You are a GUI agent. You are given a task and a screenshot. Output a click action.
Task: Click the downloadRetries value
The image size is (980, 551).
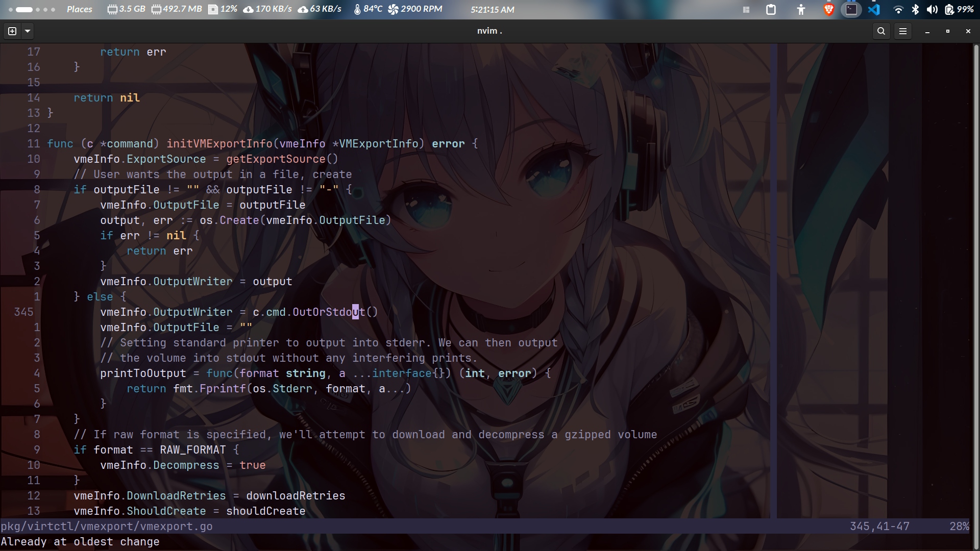pyautogui.click(x=296, y=495)
